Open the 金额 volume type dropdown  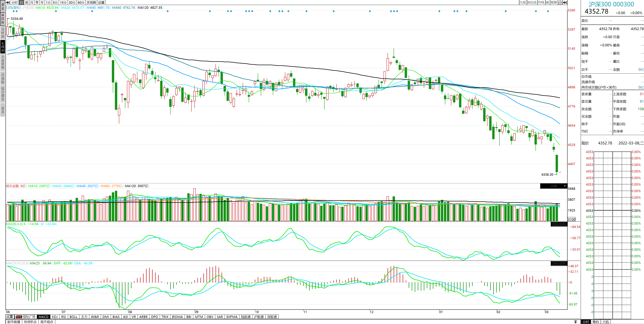click(x=554, y=186)
